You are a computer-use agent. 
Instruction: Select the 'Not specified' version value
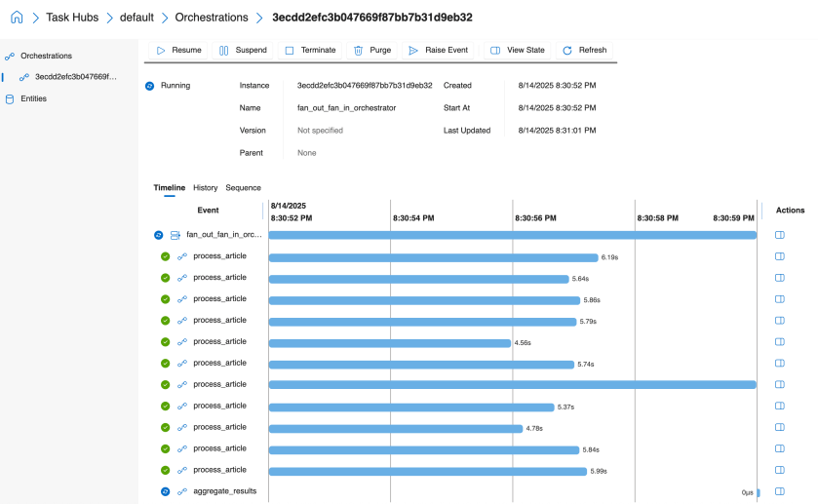point(320,131)
